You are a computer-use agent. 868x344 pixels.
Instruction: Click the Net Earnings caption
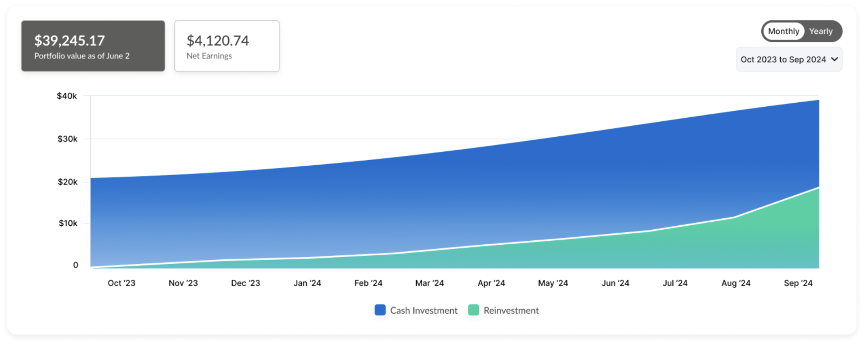click(209, 56)
